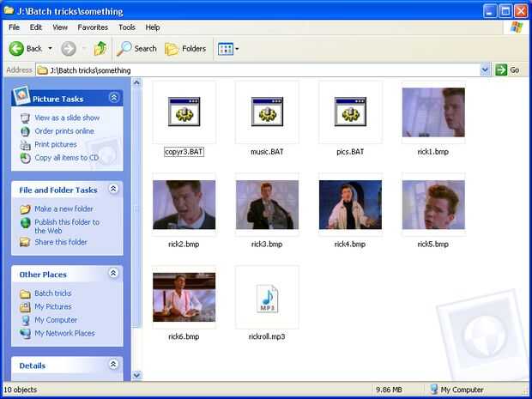The height and width of the screenshot is (399, 532).
Task: Open the Back history dropdown arrow
Action: (x=51, y=49)
